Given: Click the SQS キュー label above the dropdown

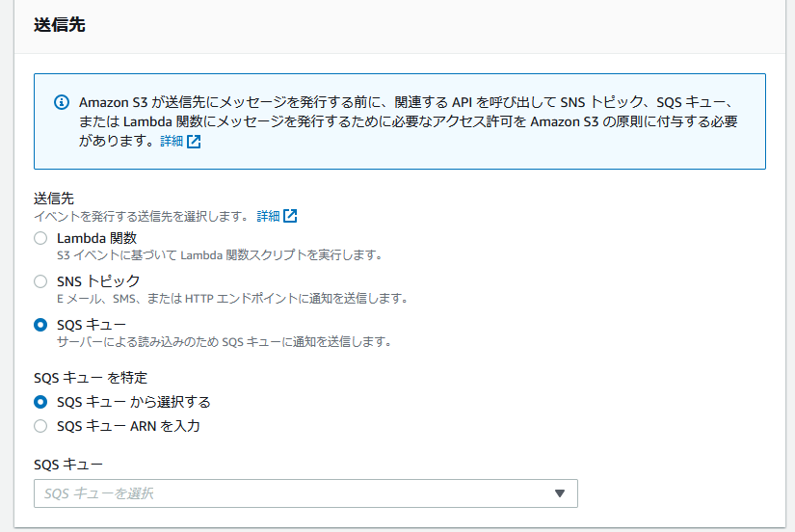Looking at the screenshot, I should coord(68,465).
